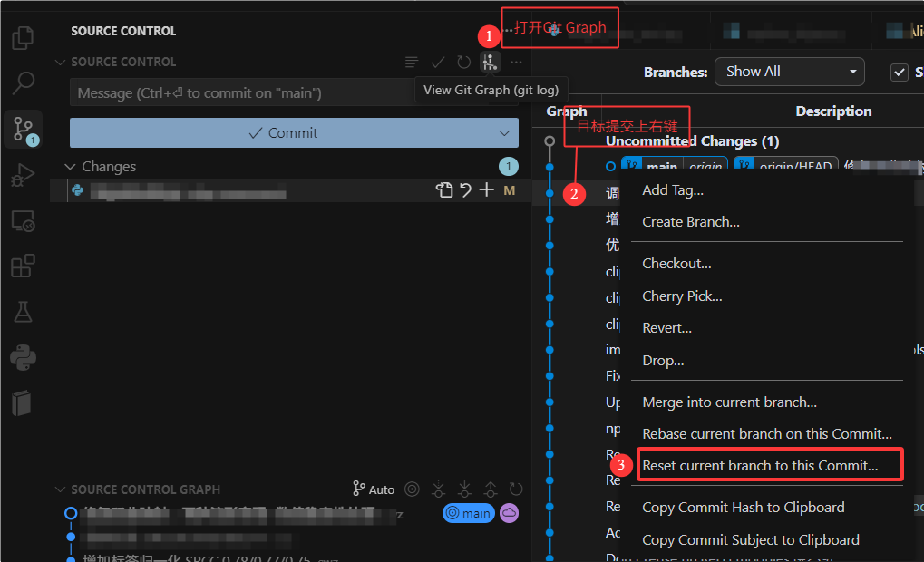Choose Add Tag... from context menu

coord(673,190)
